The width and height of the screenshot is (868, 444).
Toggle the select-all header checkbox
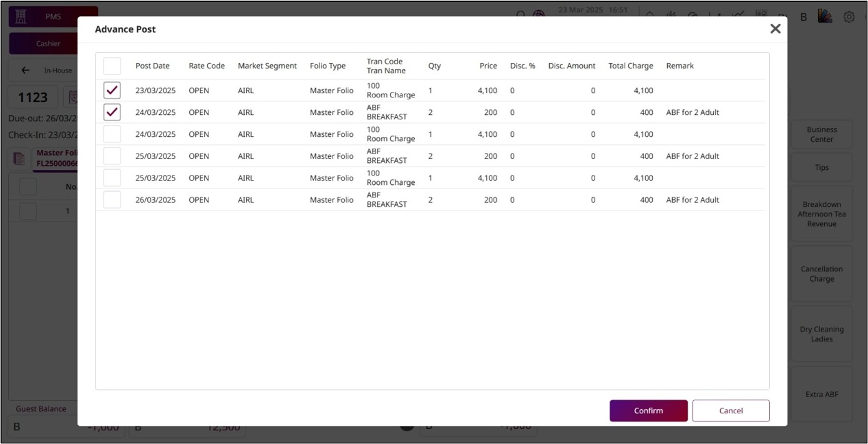coord(112,66)
